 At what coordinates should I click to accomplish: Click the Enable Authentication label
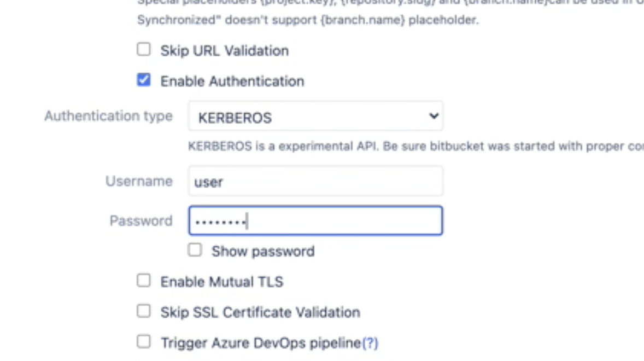(x=232, y=80)
